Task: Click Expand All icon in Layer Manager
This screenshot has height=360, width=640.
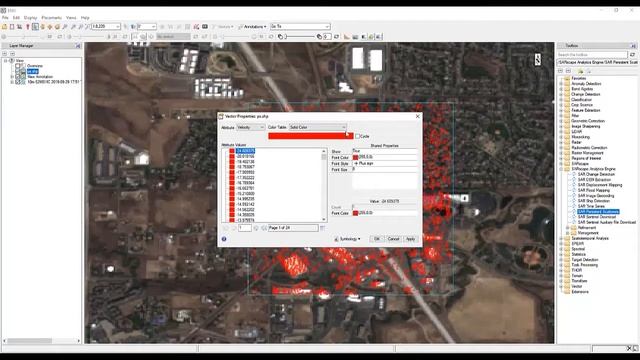Action: coord(4,53)
